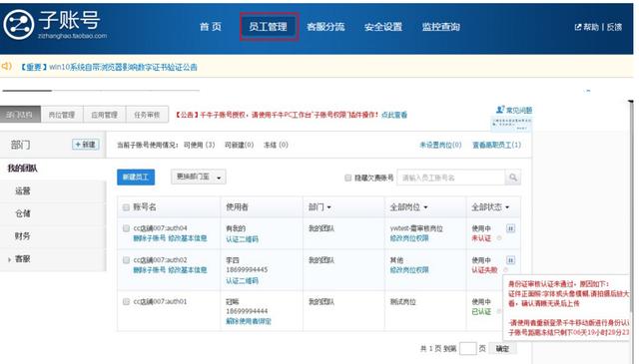Select 仓储 department
This screenshot has height=364, width=639.
click(x=23, y=213)
